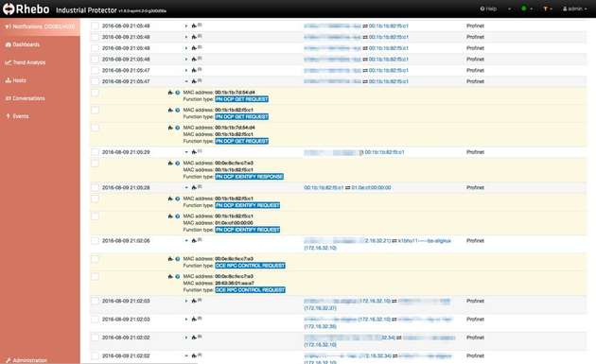Open the Help link in the header
Image resolution: width=596 pixels, height=364 pixels.
[x=488, y=9]
